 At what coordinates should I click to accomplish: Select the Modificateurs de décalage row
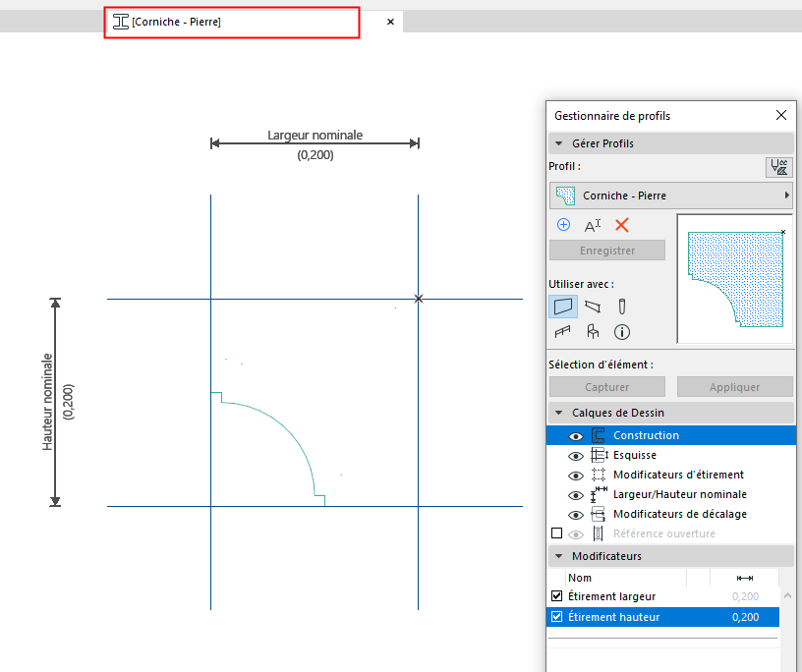point(671,514)
